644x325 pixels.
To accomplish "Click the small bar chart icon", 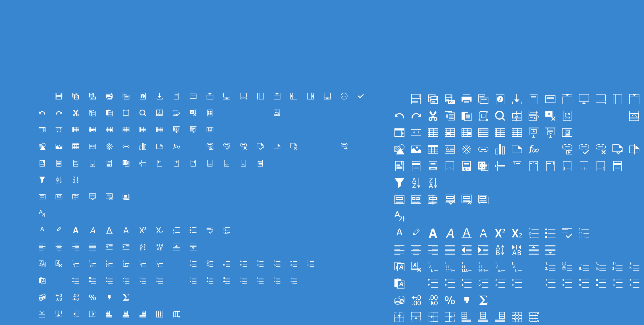I will pos(143,147).
